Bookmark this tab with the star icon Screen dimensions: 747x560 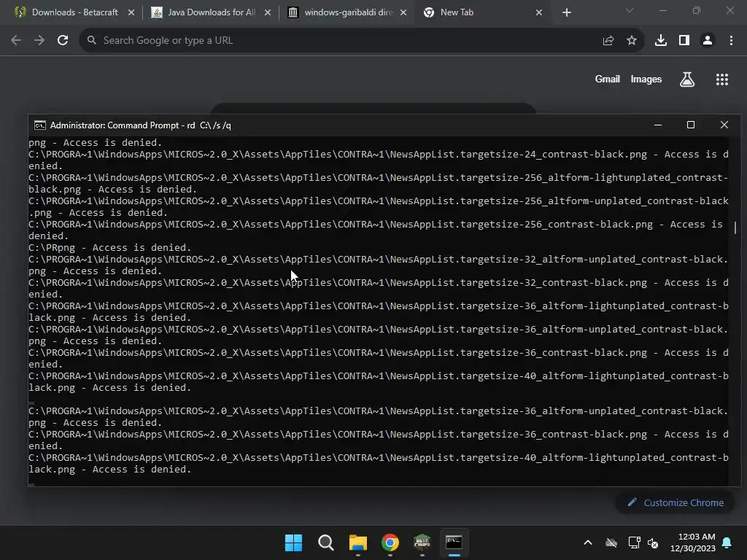pos(631,41)
